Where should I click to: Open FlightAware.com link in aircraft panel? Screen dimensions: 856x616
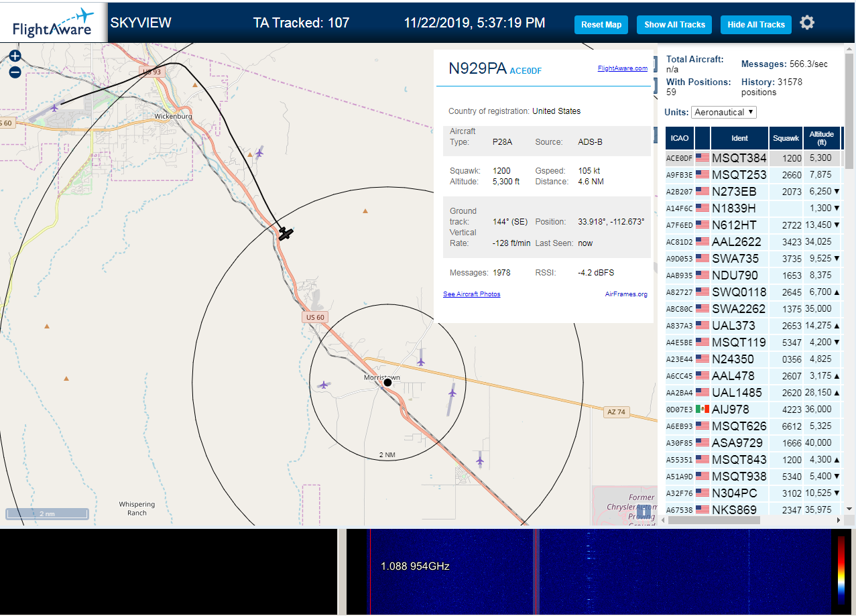[623, 68]
